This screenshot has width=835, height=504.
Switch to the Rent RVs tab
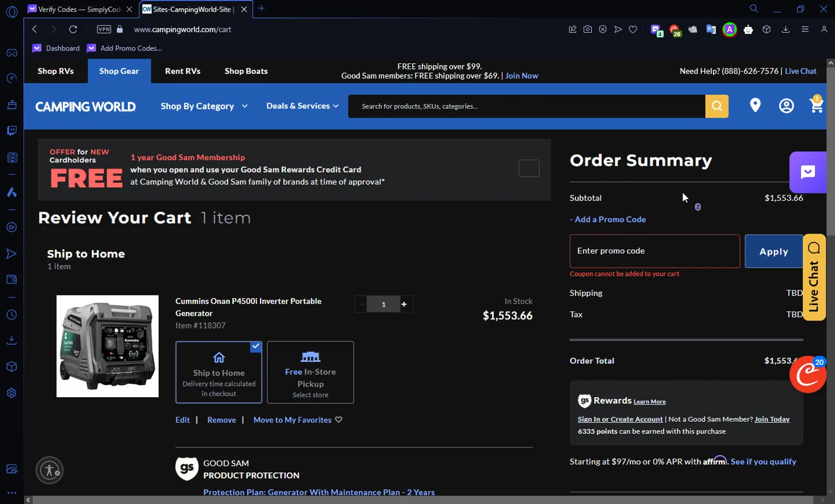click(x=183, y=71)
